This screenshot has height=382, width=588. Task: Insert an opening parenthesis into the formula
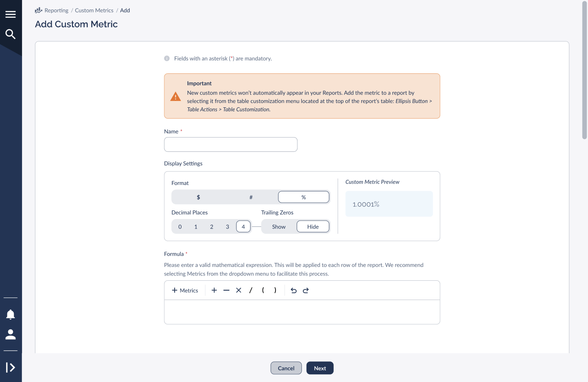[263, 290]
